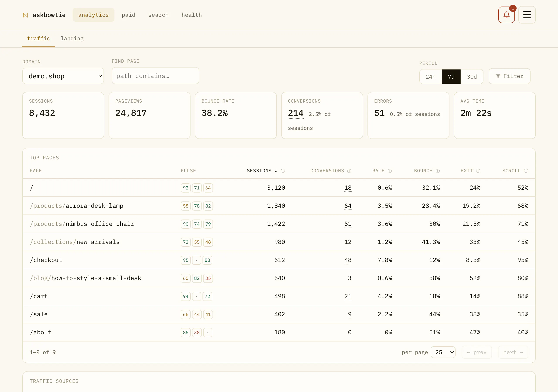Click the Filter button
The image size is (558, 392).
509,76
